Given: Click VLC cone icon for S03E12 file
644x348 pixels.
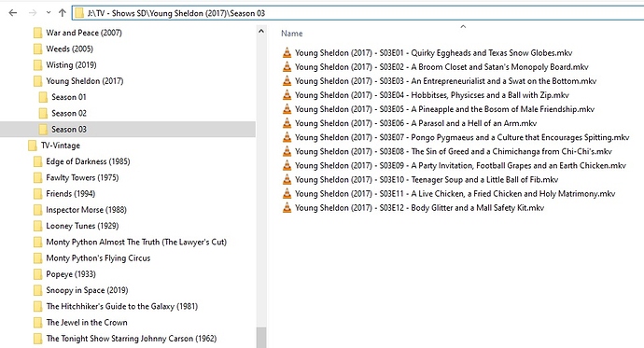Looking at the screenshot, I should (287, 208).
